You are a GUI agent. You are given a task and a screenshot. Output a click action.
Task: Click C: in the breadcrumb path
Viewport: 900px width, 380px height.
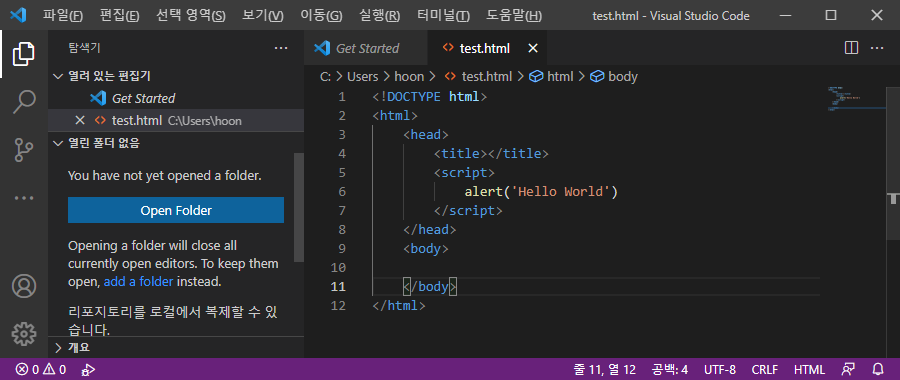pos(325,76)
